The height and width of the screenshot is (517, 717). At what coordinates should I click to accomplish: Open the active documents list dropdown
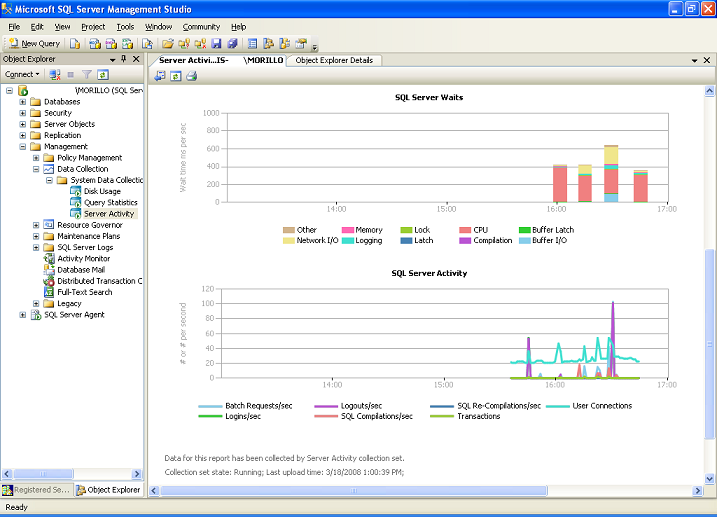coord(694,60)
